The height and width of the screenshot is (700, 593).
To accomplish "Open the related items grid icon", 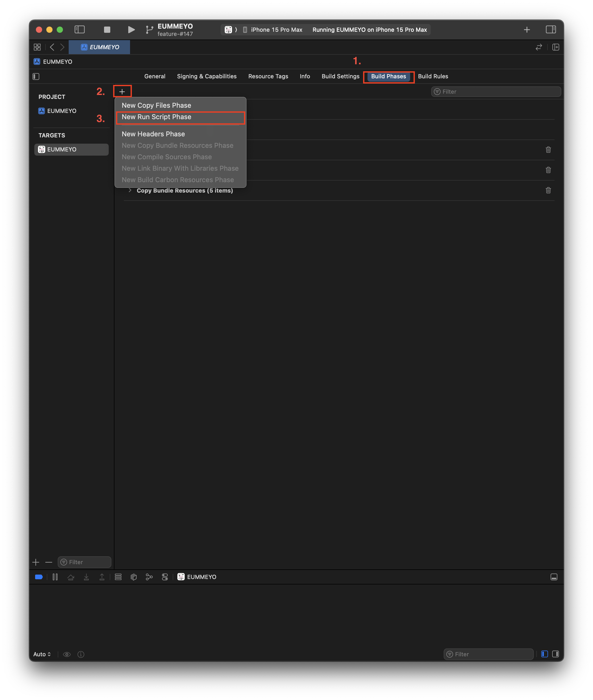I will (37, 47).
